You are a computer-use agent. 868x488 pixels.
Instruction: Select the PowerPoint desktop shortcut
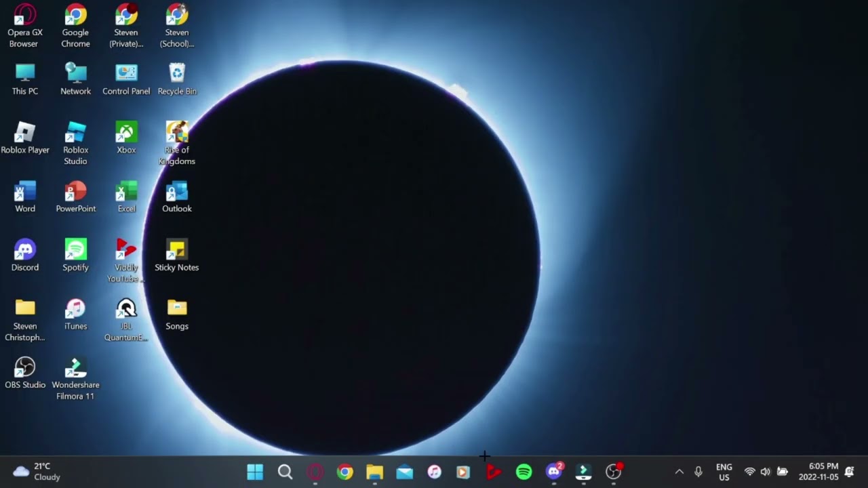(75, 197)
